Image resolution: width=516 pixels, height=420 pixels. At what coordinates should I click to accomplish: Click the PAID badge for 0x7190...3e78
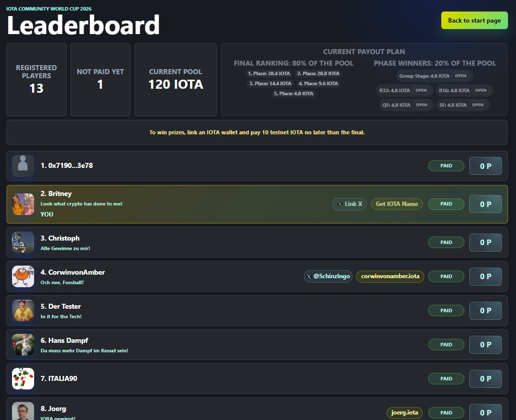click(446, 166)
